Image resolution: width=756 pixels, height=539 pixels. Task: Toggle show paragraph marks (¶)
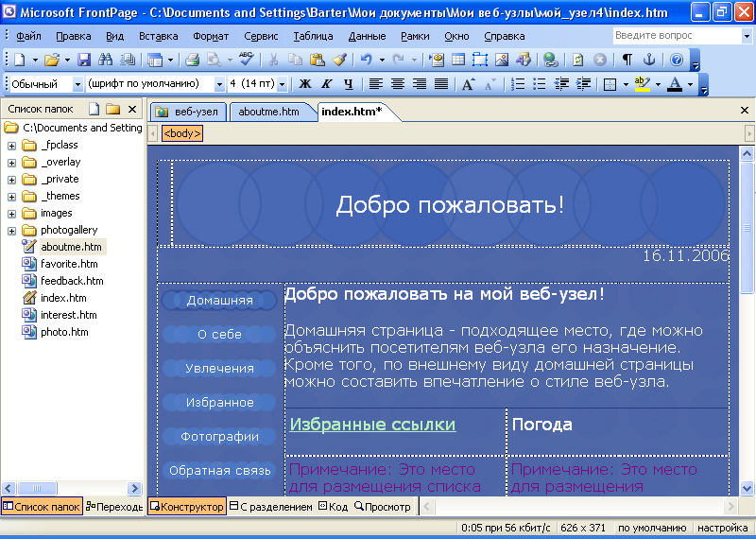pos(627,60)
